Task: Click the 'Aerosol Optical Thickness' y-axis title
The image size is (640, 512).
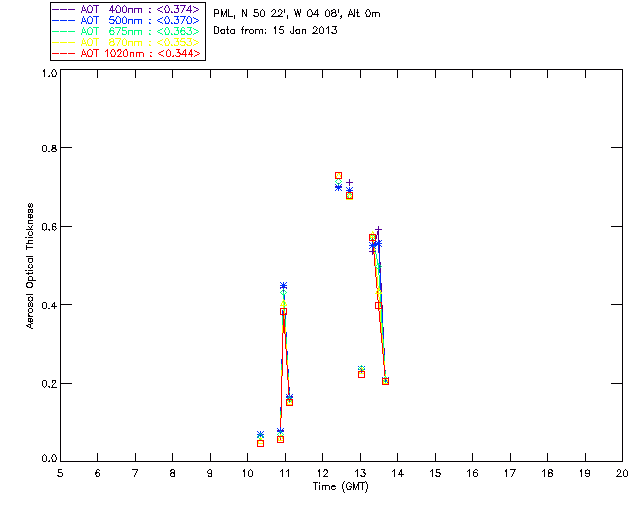Action: pyautogui.click(x=30, y=266)
